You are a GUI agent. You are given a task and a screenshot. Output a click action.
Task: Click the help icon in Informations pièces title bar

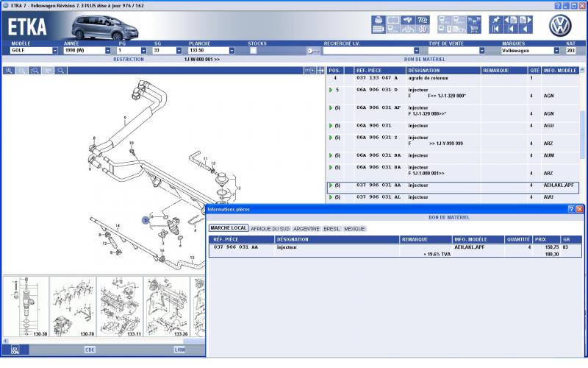tap(571, 209)
